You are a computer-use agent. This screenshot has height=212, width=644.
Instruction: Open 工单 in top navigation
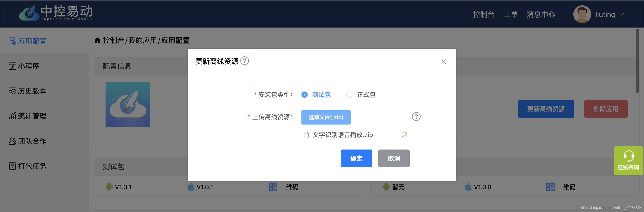pos(510,15)
